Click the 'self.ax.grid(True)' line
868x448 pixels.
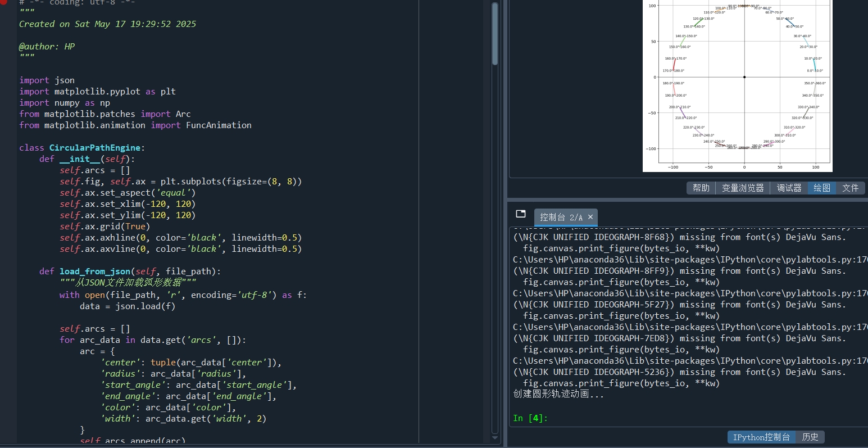[105, 227]
